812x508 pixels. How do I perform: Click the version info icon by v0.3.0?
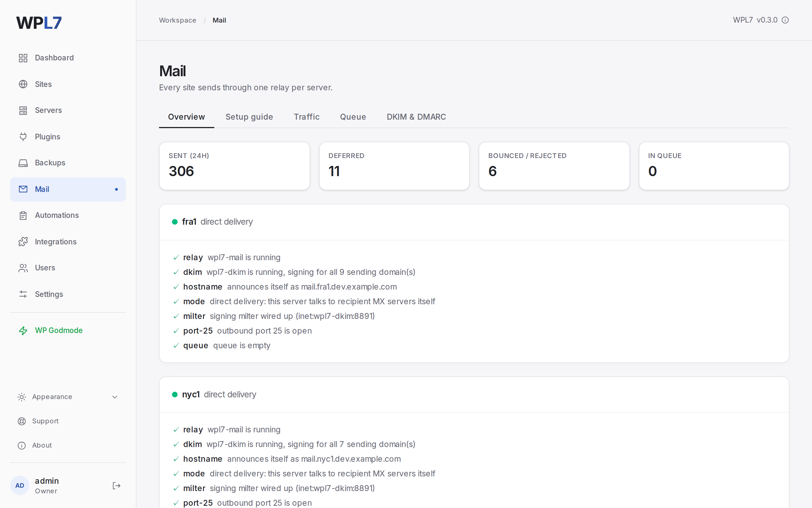[785, 20]
